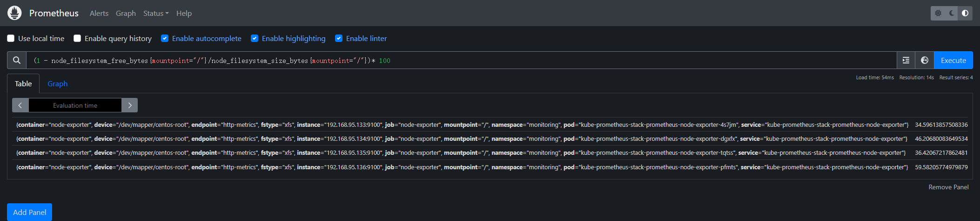Click the Result series: 4 text
Image resolution: width=980 pixels, height=221 pixels.
tap(956, 77)
